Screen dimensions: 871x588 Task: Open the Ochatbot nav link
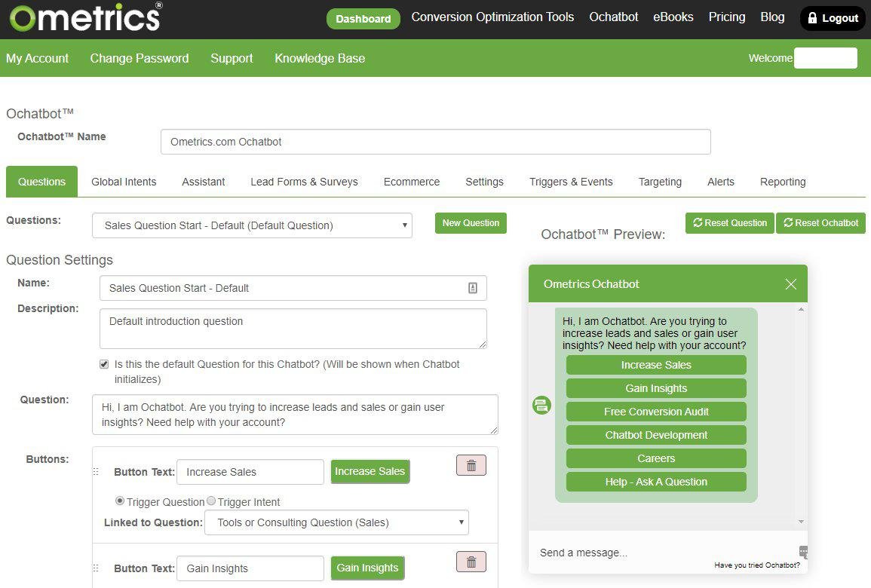tap(614, 17)
